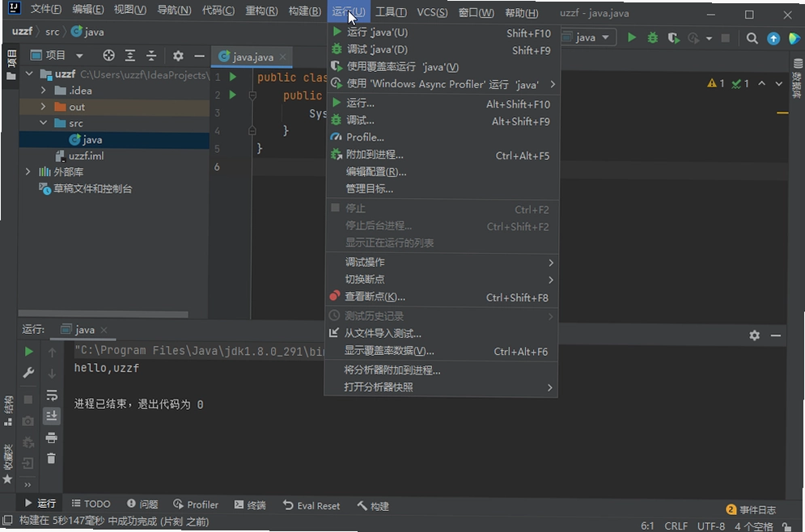Choose Run... (运行...) with Alt+Shift+F10
This screenshot has width=805, height=532.
tap(442, 103)
